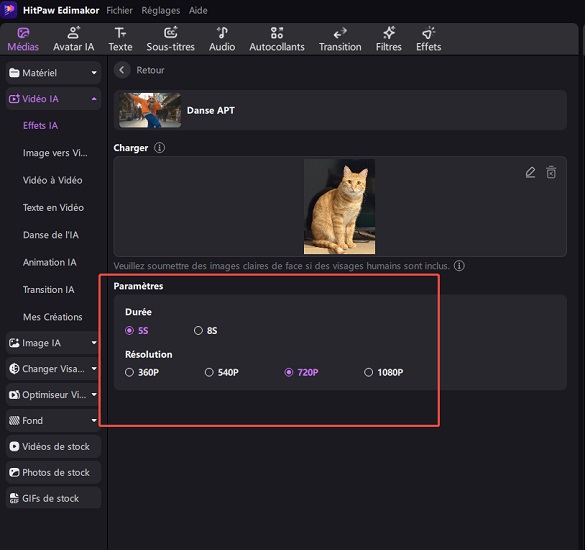Select the Texte tool icon

click(x=120, y=33)
